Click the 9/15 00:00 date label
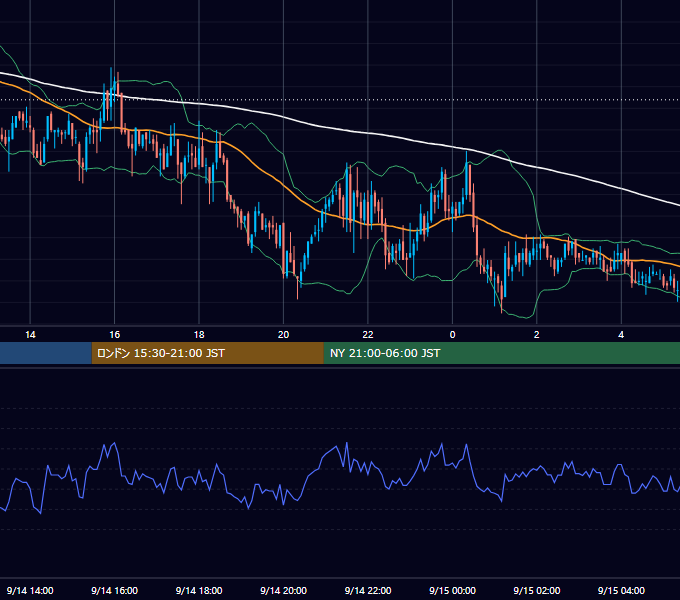This screenshot has height=600, width=680. (452, 590)
